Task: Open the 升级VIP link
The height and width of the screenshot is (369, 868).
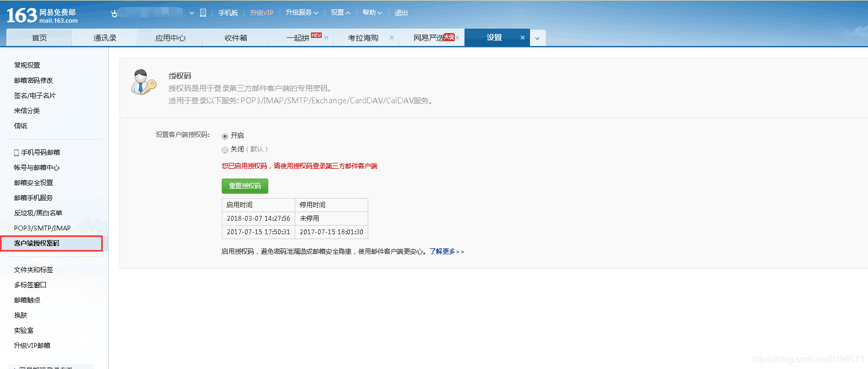Action: 262,13
